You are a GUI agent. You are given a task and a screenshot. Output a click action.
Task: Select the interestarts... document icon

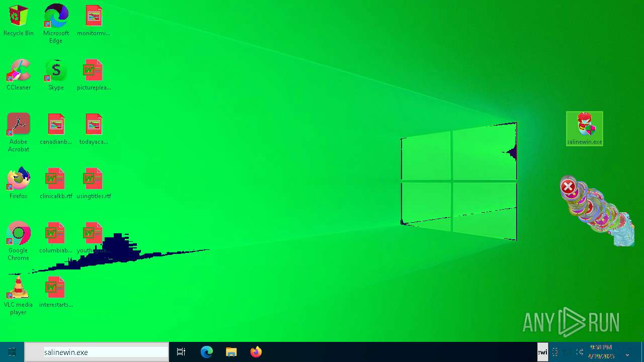tap(56, 292)
